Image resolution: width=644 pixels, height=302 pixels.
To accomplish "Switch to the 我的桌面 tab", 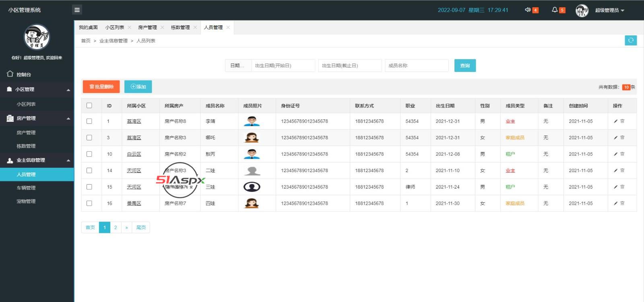I will tap(88, 27).
